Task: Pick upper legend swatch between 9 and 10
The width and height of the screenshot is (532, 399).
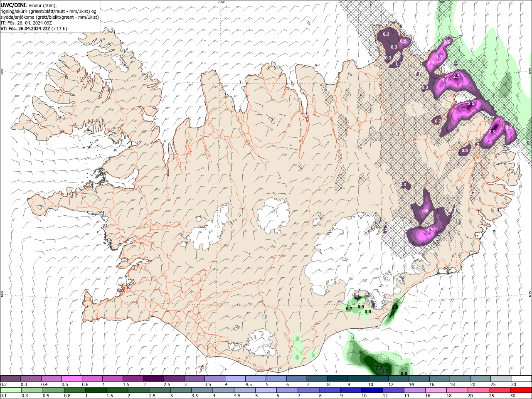Action: 357,378
